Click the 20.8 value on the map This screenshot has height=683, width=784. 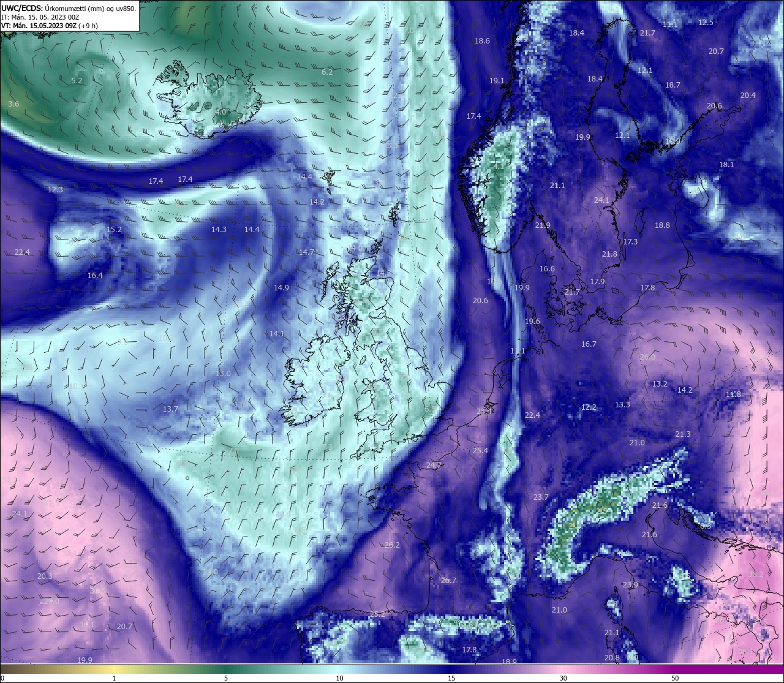pyautogui.click(x=612, y=658)
